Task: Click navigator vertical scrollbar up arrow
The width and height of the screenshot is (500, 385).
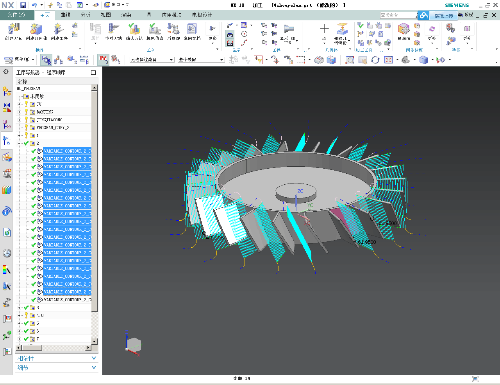Action: 95,88
